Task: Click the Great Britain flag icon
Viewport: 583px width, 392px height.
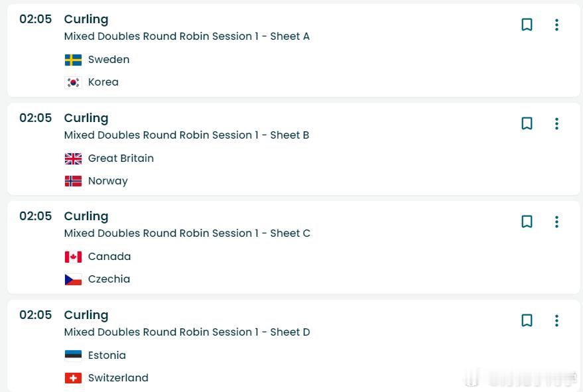Action: (73, 159)
